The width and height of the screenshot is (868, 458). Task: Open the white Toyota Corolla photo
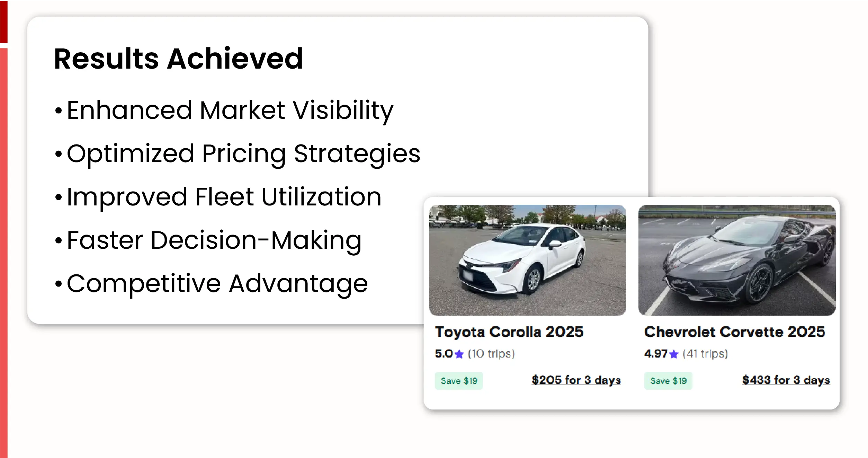tap(527, 260)
